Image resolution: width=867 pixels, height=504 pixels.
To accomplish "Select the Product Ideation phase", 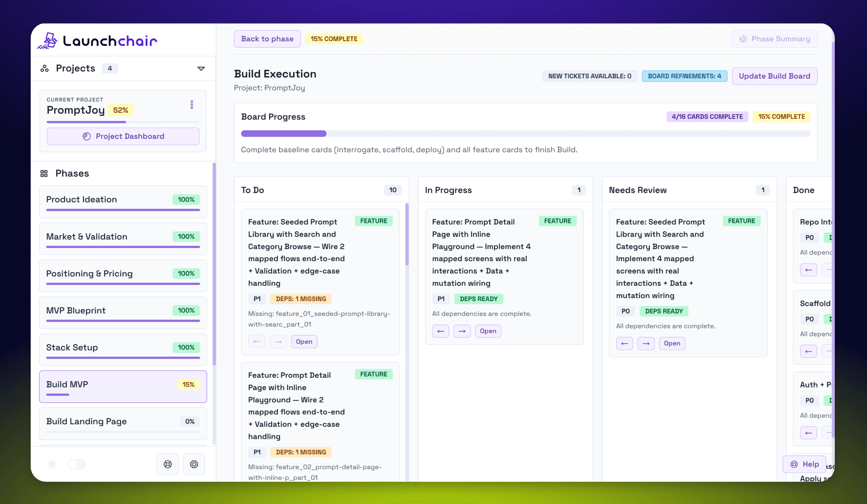I will tap(123, 201).
